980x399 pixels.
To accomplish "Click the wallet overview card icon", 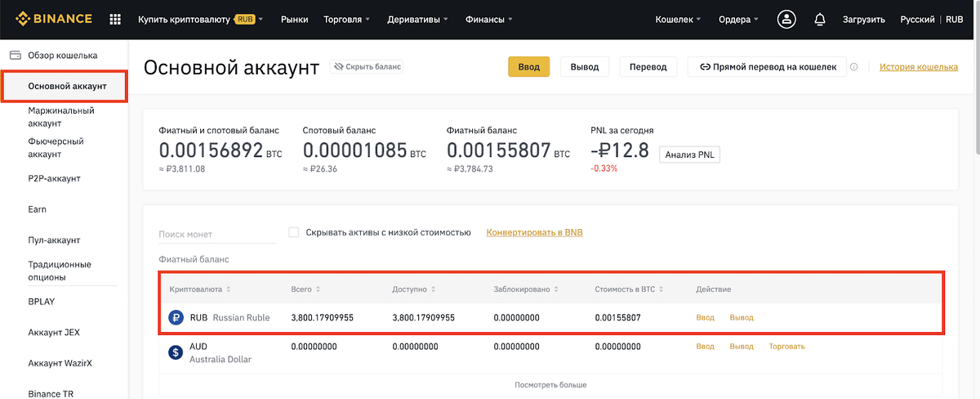I will [x=15, y=56].
